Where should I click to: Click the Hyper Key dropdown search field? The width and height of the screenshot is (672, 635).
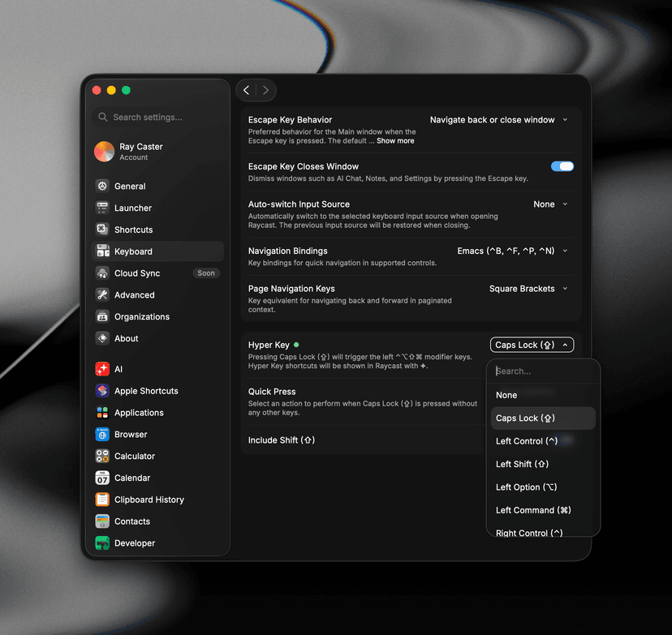point(543,371)
